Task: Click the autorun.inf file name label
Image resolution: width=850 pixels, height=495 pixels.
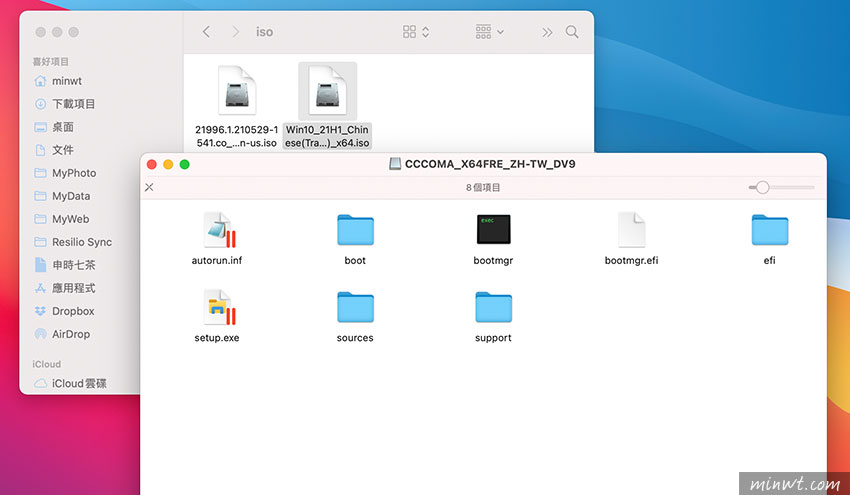Action: (217, 260)
